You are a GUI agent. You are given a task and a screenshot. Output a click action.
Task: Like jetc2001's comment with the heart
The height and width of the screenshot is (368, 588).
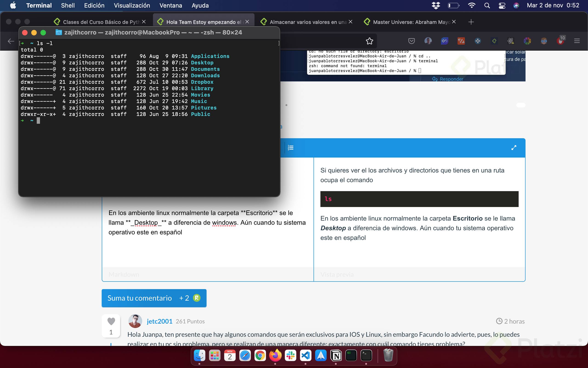point(111,321)
